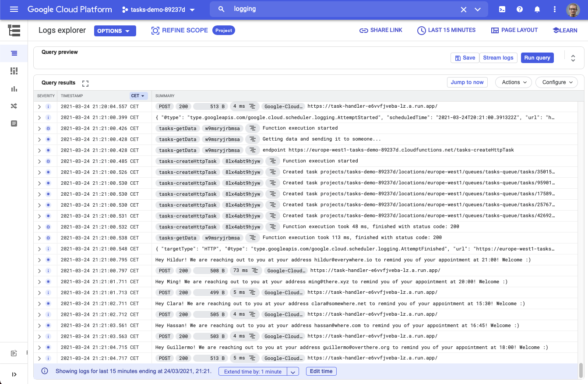This screenshot has height=384, width=588.
Task: Click the trace icon on 21:21:00.532 row
Action: [272, 227]
